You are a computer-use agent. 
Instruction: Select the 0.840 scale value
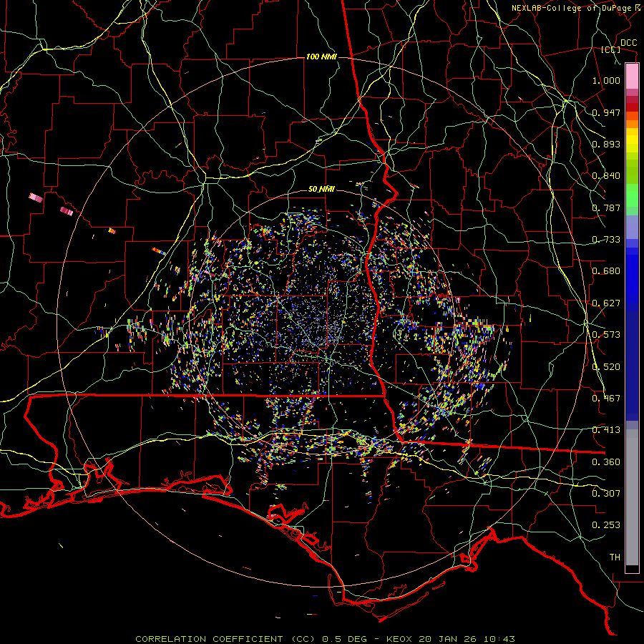point(606,176)
